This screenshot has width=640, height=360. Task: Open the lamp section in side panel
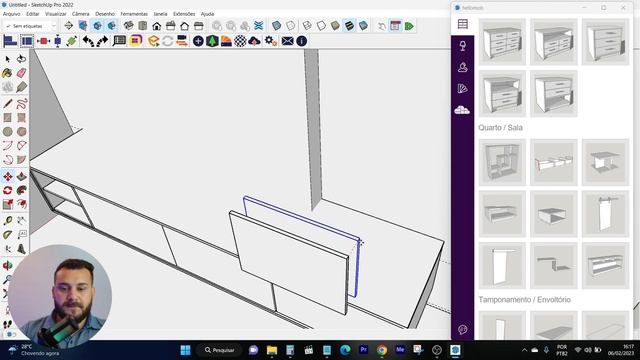click(462, 46)
